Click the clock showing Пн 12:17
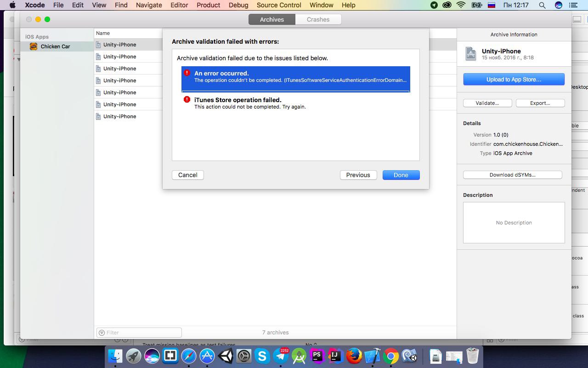The image size is (588, 368). (515, 5)
